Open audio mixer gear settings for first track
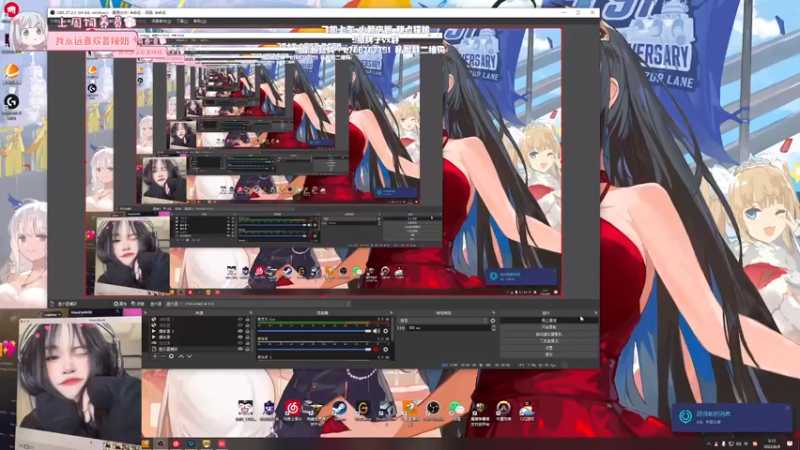 click(x=386, y=331)
